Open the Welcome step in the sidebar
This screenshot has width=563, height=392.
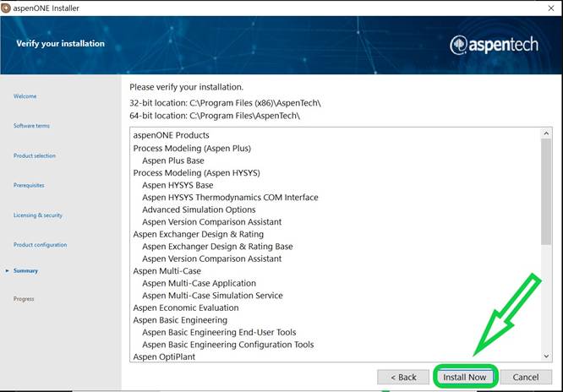coord(25,96)
